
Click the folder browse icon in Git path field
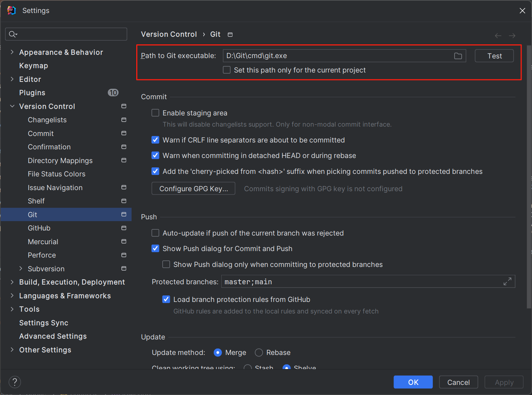click(458, 56)
